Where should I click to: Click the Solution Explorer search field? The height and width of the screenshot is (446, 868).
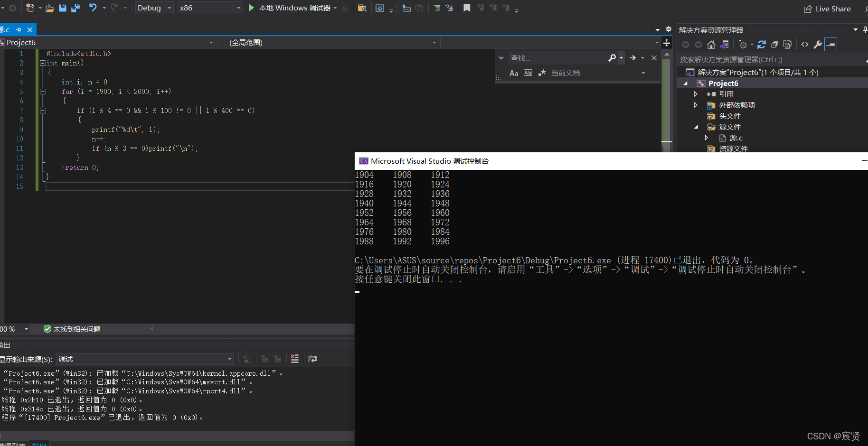click(772, 60)
